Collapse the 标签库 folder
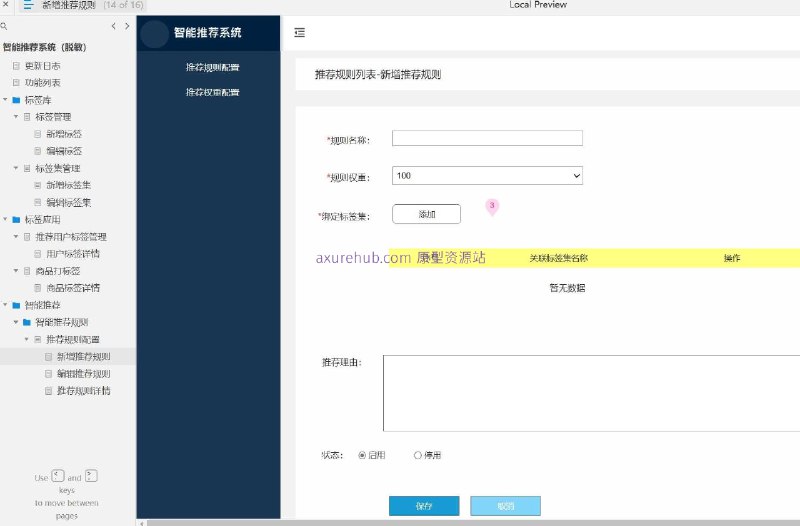 5,99
